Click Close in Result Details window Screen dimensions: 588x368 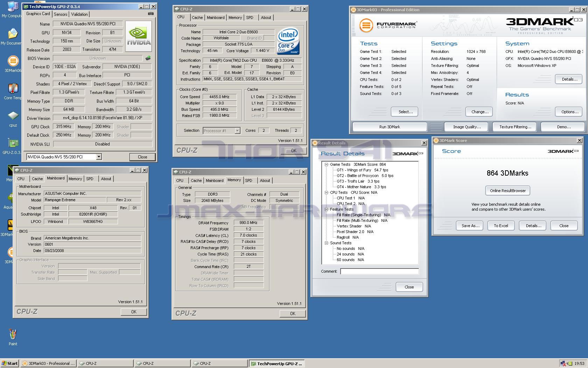click(x=409, y=287)
